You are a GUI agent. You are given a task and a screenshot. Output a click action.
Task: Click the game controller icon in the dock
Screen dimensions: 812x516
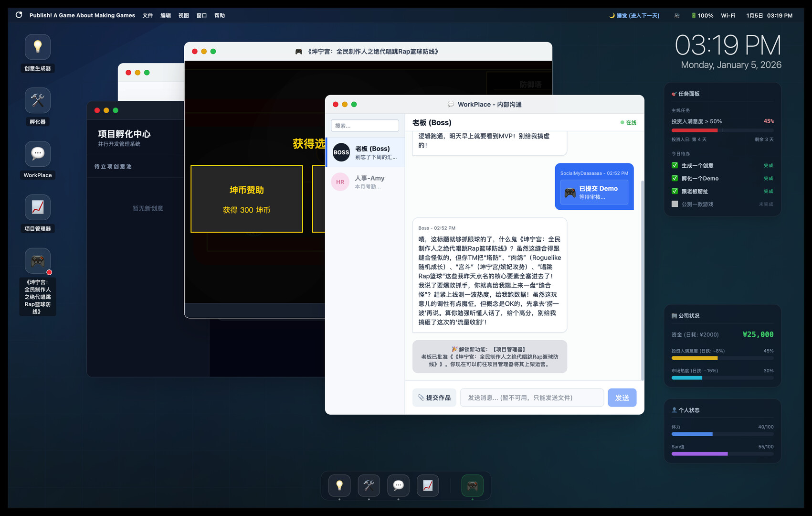(x=472, y=486)
